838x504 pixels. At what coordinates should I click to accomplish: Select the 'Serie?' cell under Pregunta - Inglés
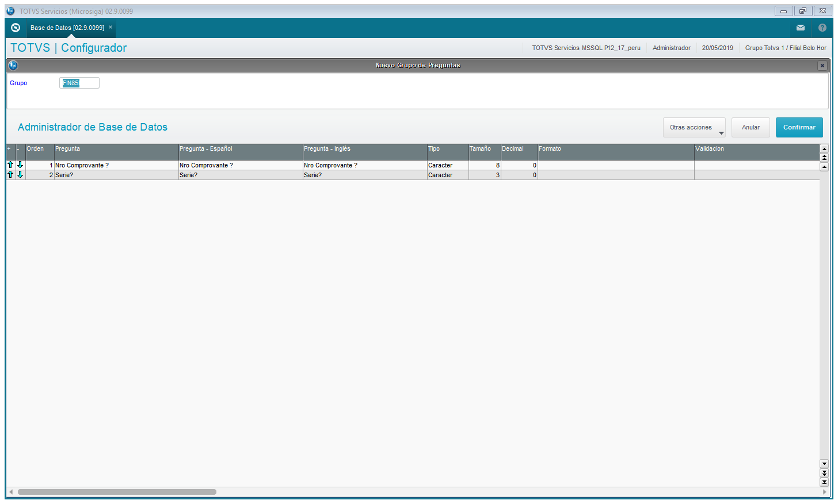pyautogui.click(x=365, y=175)
